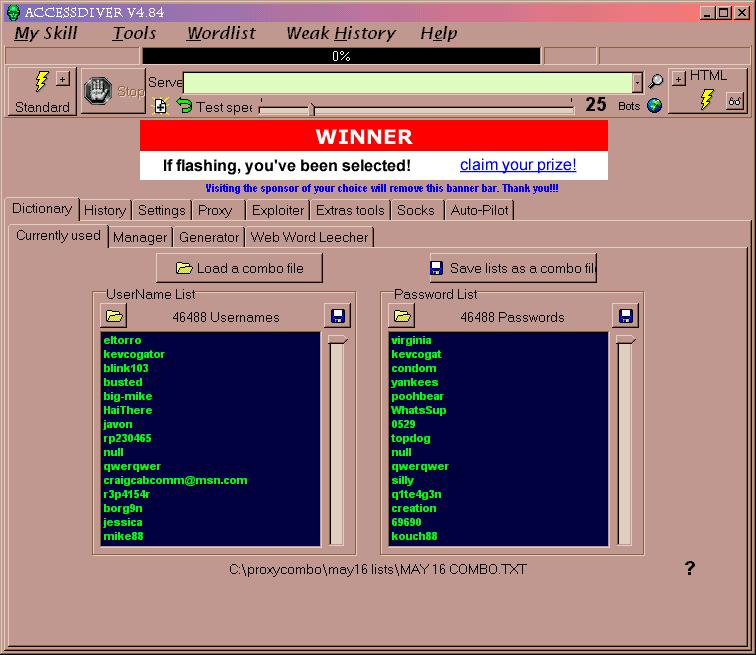Viewport: 756px width, 655px height.
Task: Click the green return arrow icon
Action: 184,105
